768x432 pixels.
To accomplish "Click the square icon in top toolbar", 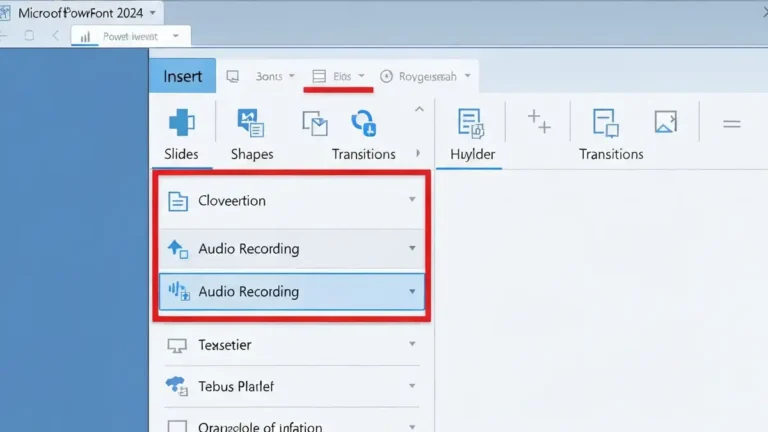I will [x=29, y=35].
